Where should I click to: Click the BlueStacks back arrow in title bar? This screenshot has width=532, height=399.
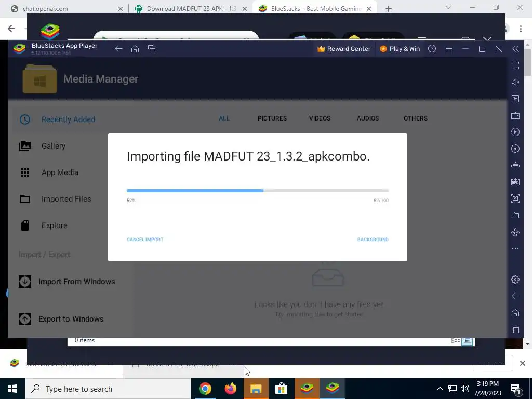[x=118, y=49]
